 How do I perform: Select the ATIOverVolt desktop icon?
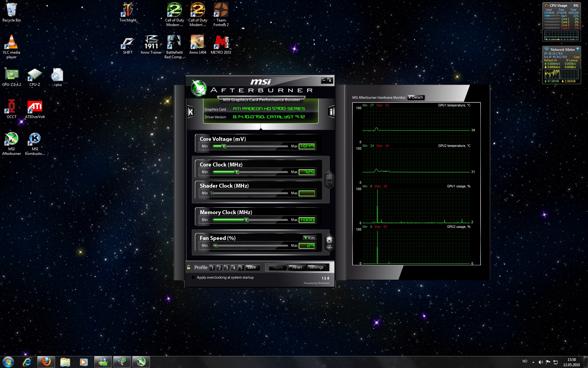(35, 109)
